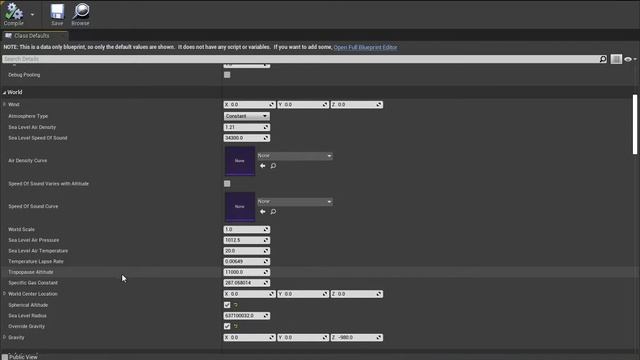
Task: Edit Tropopause Altitude value
Action: 247,272
